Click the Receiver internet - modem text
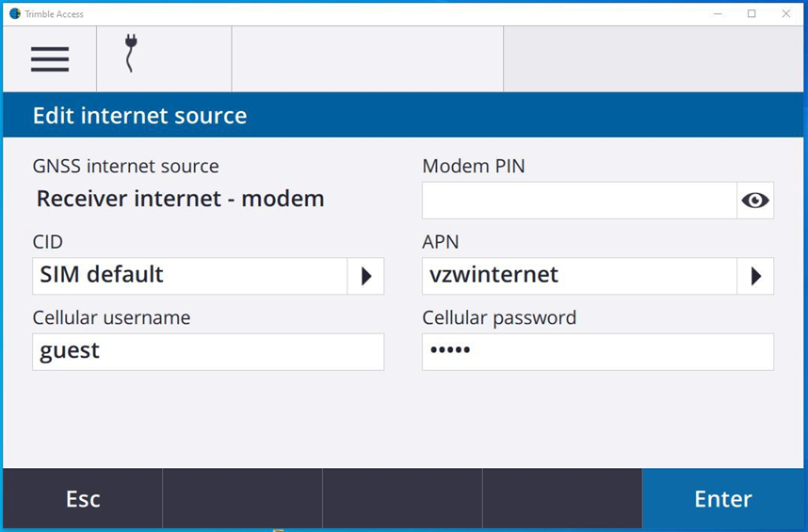 click(x=180, y=199)
